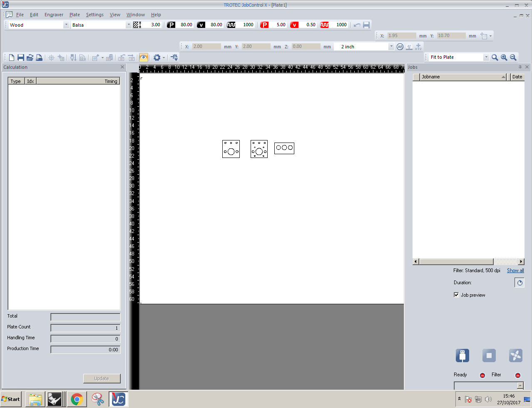532x408 pixels.
Task: Click the Show all link
Action: [515, 270]
